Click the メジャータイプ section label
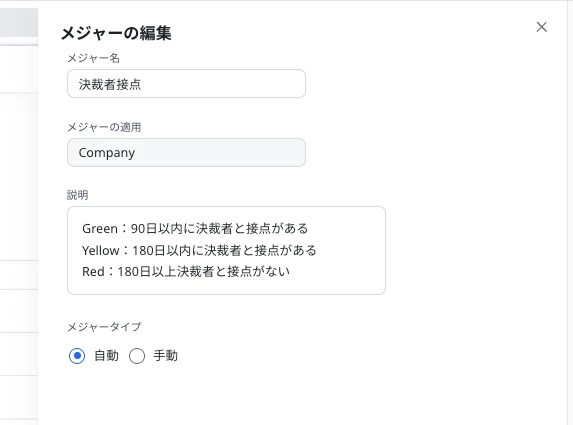Image resolution: width=573 pixels, height=425 pixels. [104, 326]
